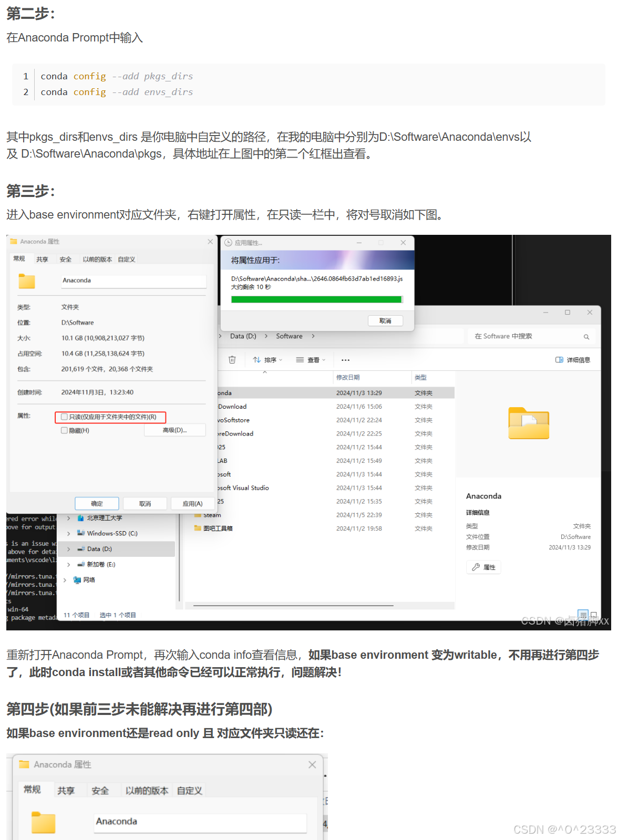Click the clock icon in 应用属性 title bar
Image resolution: width=618 pixels, height=840 pixels.
click(228, 243)
